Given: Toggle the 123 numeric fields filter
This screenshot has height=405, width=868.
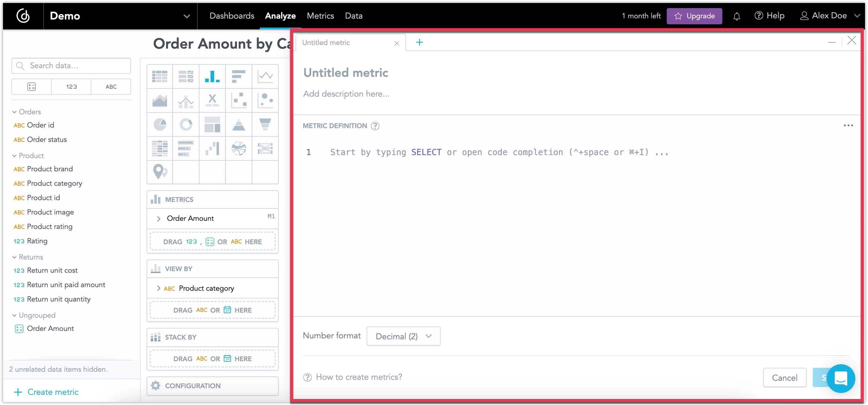Looking at the screenshot, I should [71, 86].
